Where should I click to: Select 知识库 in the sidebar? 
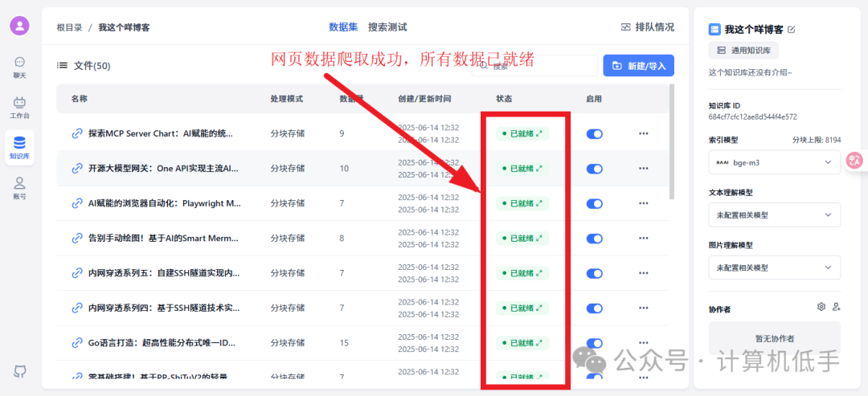pyautogui.click(x=20, y=148)
